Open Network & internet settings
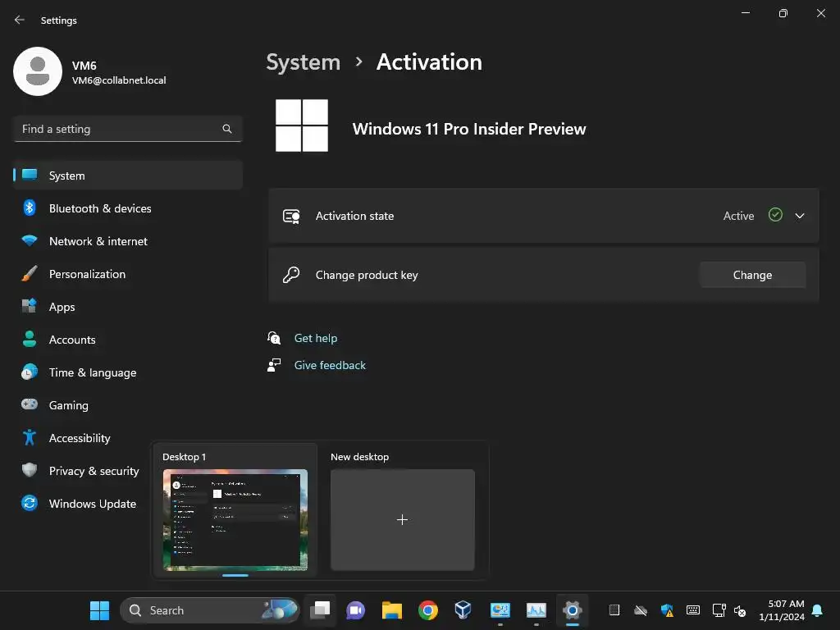This screenshot has width=840, height=630. coord(127,241)
